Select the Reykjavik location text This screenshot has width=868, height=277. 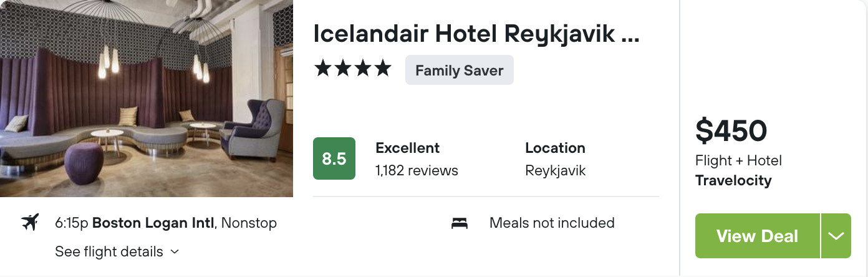tap(556, 170)
